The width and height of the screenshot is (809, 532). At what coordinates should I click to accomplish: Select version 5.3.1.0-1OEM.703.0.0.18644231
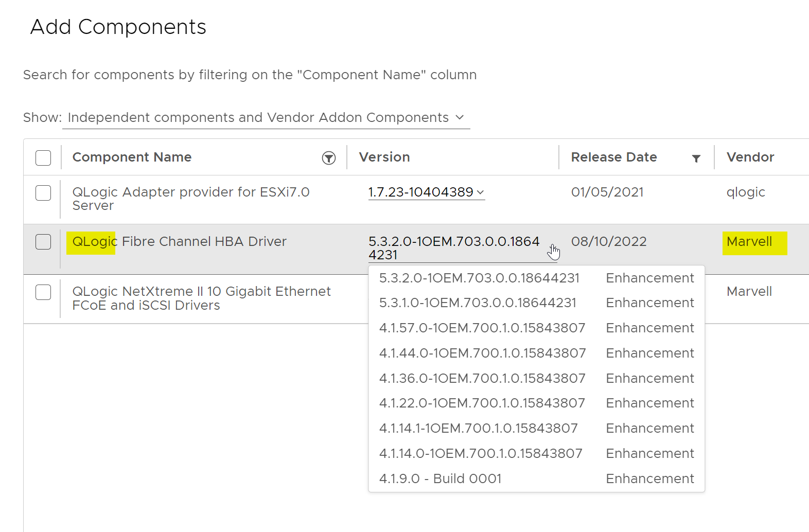pyautogui.click(x=536, y=303)
